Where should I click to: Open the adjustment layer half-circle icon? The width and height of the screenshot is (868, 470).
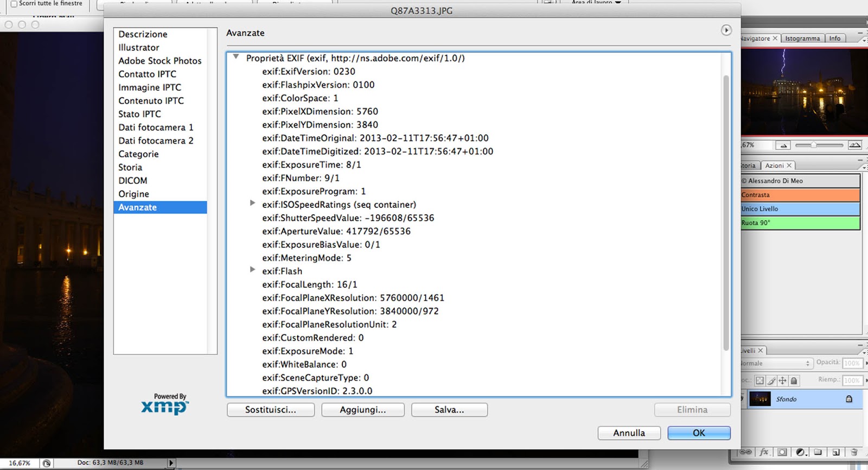click(x=800, y=452)
